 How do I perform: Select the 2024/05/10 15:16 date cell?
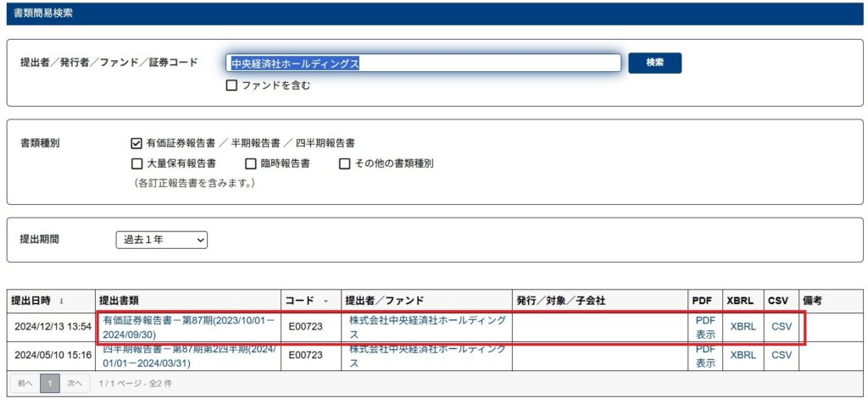point(53,355)
